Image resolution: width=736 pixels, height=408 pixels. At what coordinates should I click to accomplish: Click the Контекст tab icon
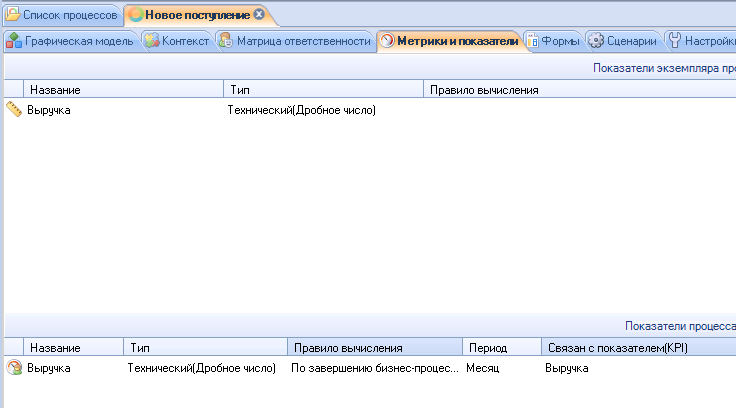151,41
